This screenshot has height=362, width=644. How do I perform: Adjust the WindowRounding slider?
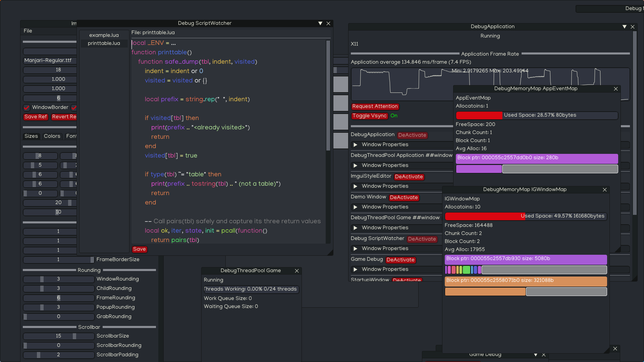click(59, 279)
